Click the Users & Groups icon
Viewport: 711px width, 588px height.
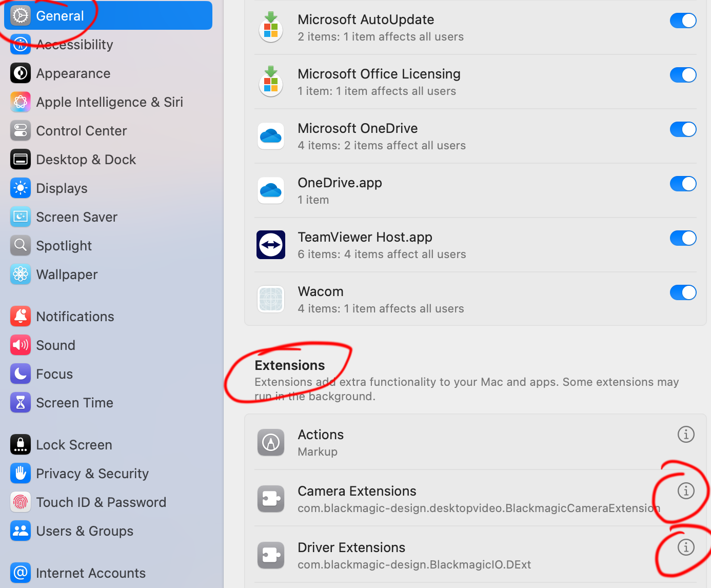(21, 531)
